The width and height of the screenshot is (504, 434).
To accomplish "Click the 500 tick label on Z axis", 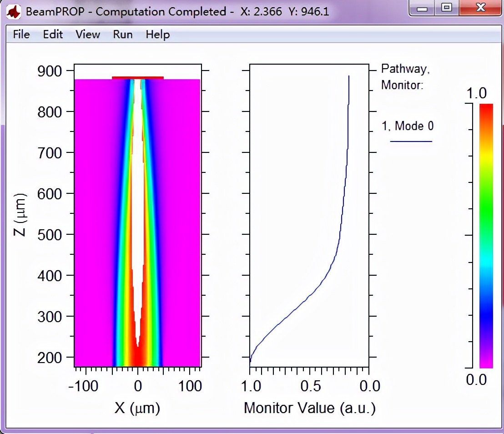I will 50,235.
